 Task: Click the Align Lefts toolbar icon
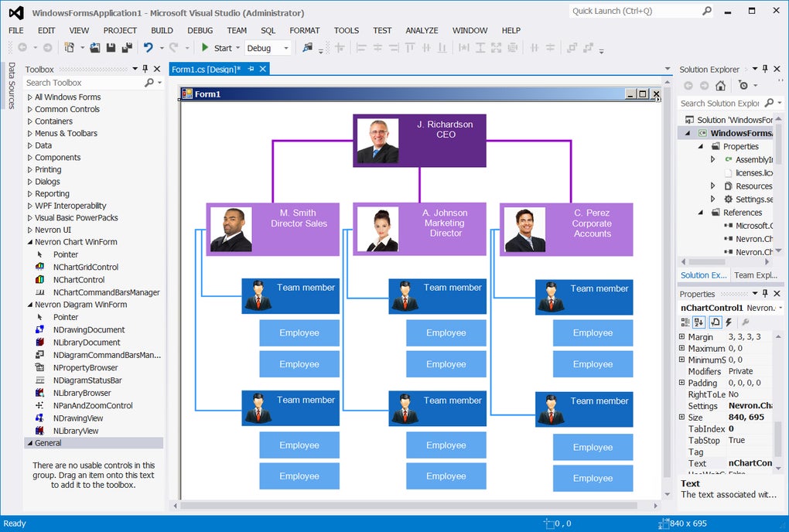point(361,48)
